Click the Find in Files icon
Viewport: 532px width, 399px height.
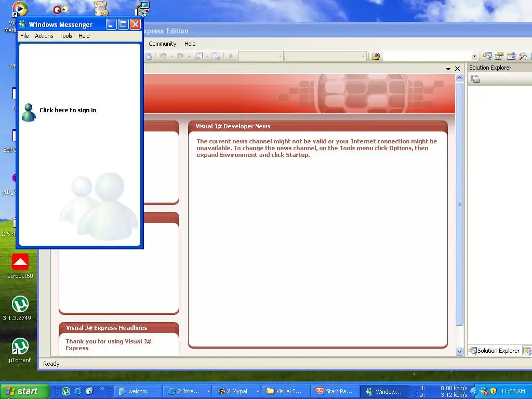pyautogui.click(x=376, y=56)
